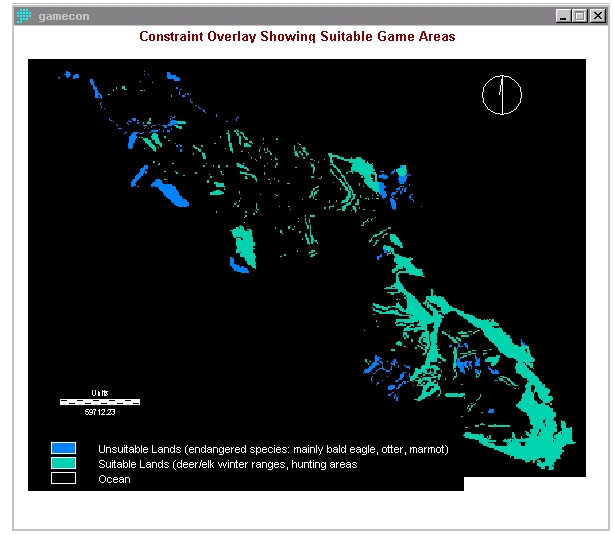Minimize the gamecon map window
The height and width of the screenshot is (535, 614).
564,16
